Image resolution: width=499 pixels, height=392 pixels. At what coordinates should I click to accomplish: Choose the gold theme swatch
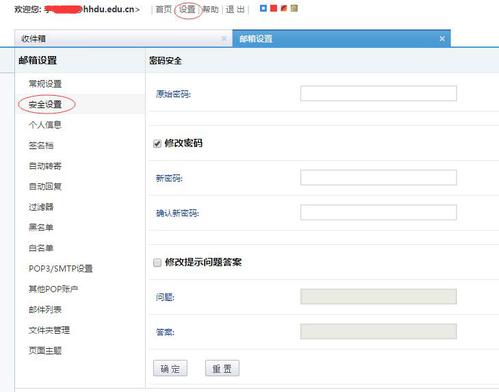coord(294,8)
